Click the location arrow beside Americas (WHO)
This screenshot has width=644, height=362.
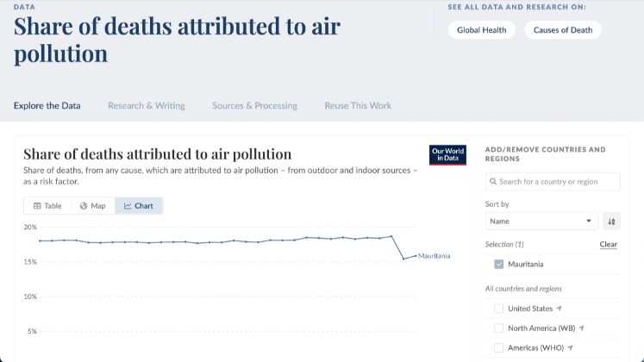pos(570,347)
